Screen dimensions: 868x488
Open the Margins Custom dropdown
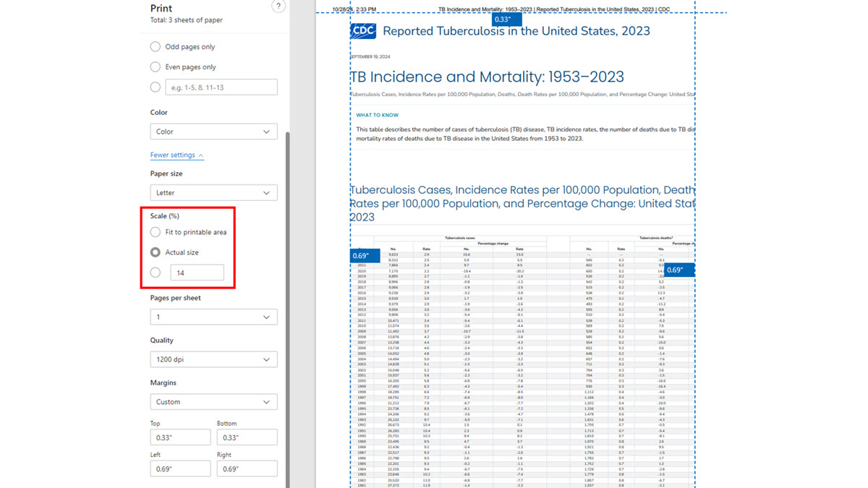click(x=213, y=402)
